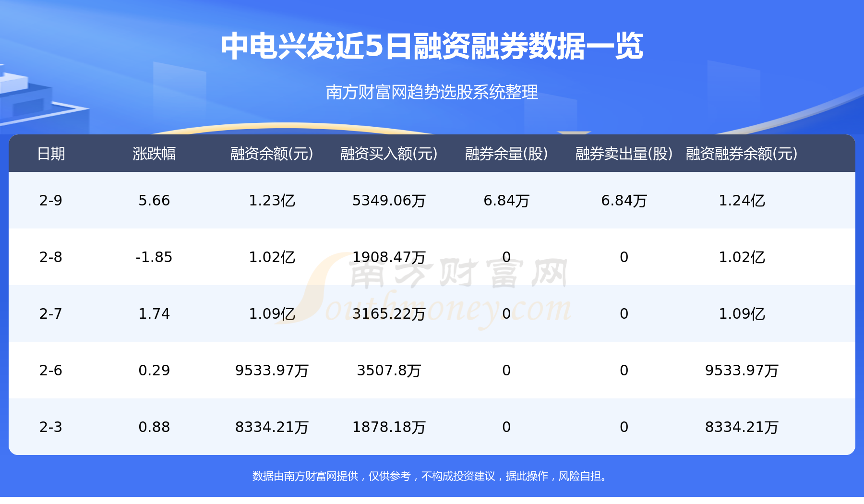
Task: Click the date cell 2-7
Action: click(x=51, y=313)
